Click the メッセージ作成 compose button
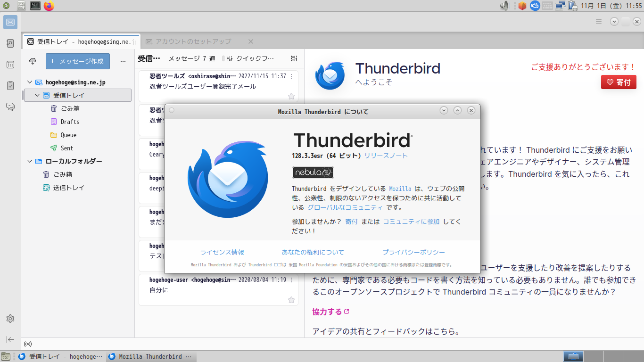The image size is (644, 362). pos(77,61)
